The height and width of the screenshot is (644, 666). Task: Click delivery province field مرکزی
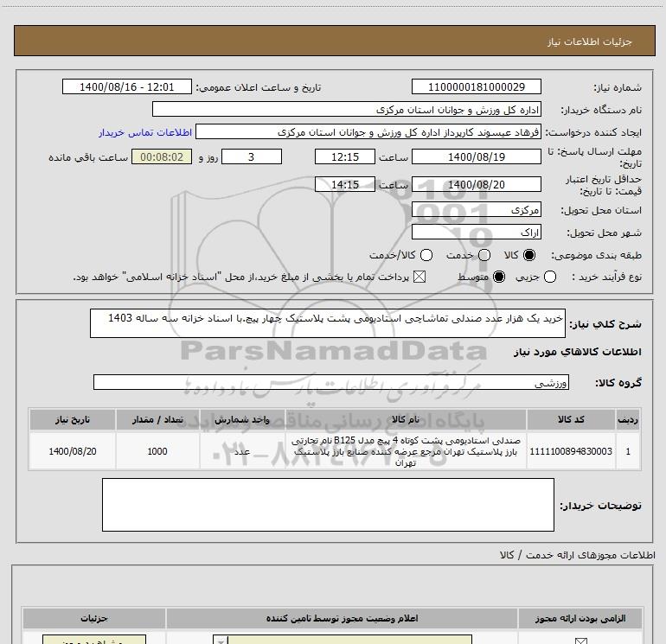476,210
